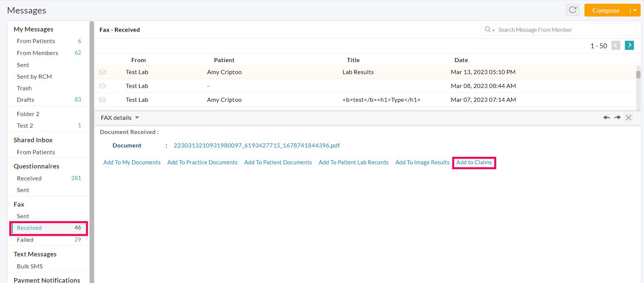Close the FAX details panel
Image resolution: width=644 pixels, height=283 pixels.
629,118
